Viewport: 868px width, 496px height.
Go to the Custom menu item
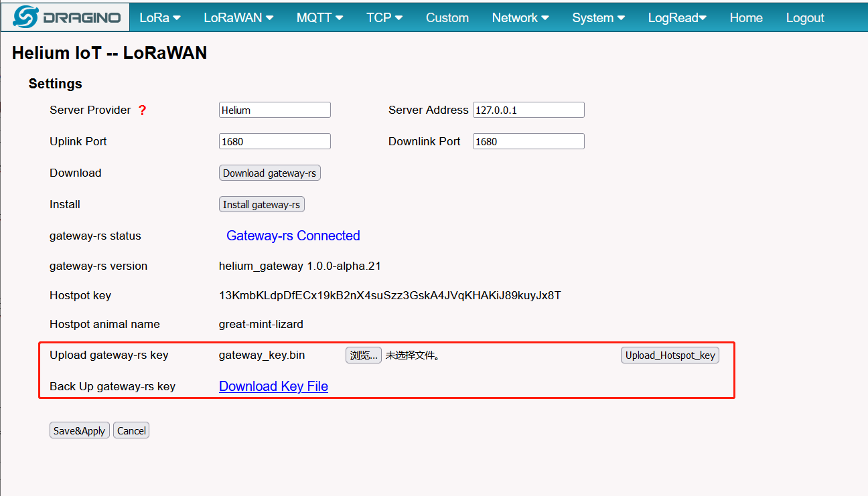pos(447,18)
